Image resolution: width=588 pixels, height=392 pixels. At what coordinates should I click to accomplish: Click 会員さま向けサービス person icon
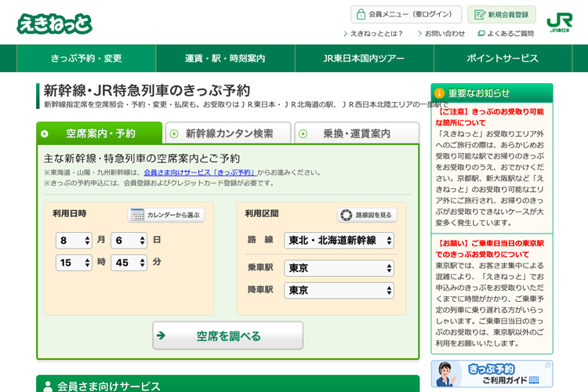48,387
